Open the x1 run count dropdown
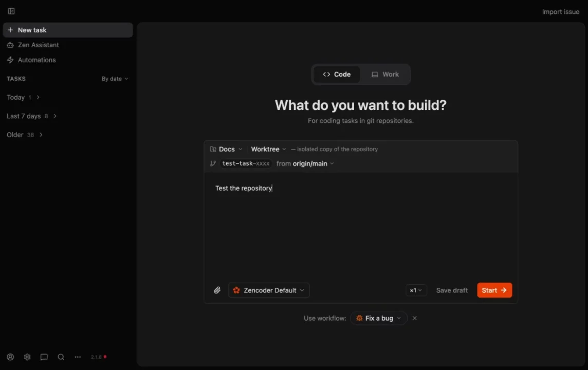The width and height of the screenshot is (588, 370). pyautogui.click(x=416, y=290)
